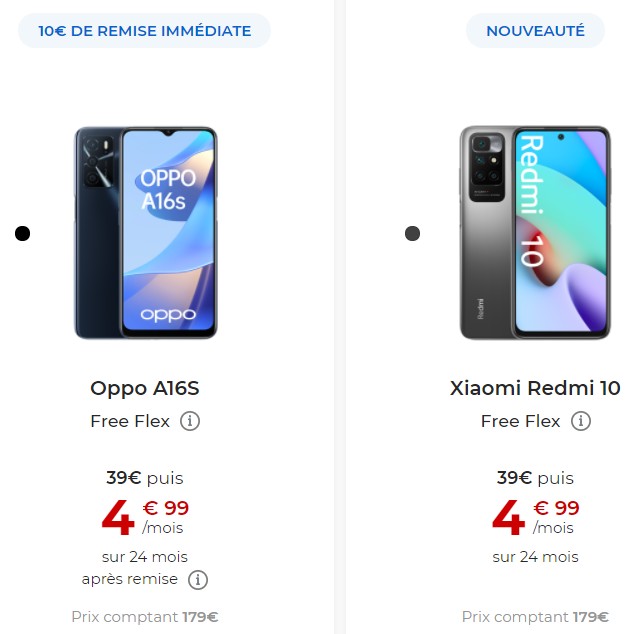Click the 4€99/mois price for Redmi 10
644x634 pixels.
click(x=536, y=517)
